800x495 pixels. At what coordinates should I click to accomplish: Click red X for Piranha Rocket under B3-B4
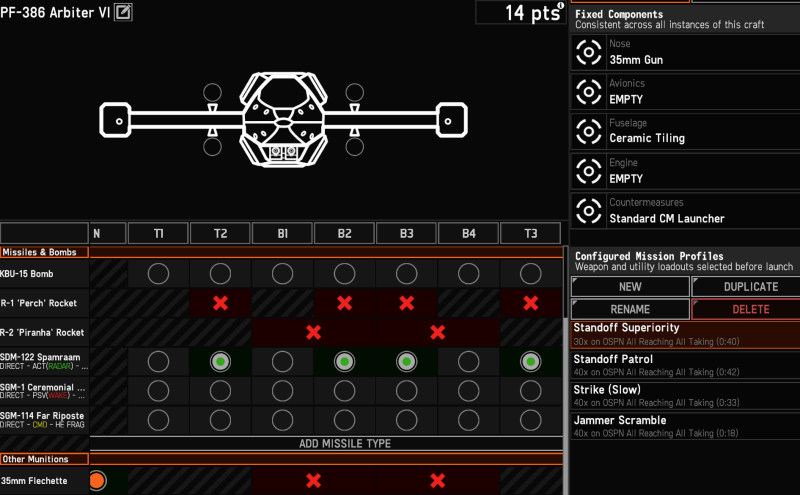tap(437, 332)
